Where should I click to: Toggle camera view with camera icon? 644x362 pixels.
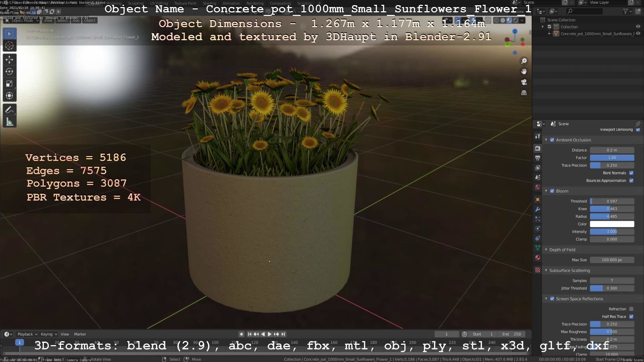coord(524,82)
